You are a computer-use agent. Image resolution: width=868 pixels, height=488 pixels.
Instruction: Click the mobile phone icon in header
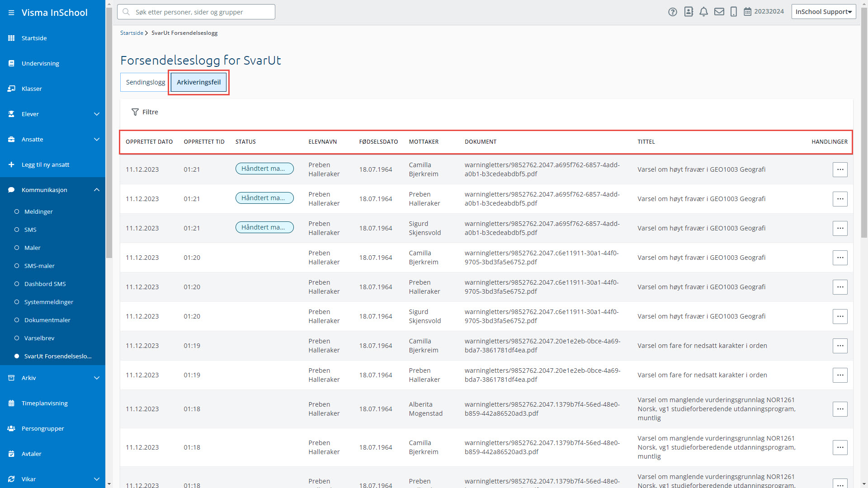tap(734, 12)
